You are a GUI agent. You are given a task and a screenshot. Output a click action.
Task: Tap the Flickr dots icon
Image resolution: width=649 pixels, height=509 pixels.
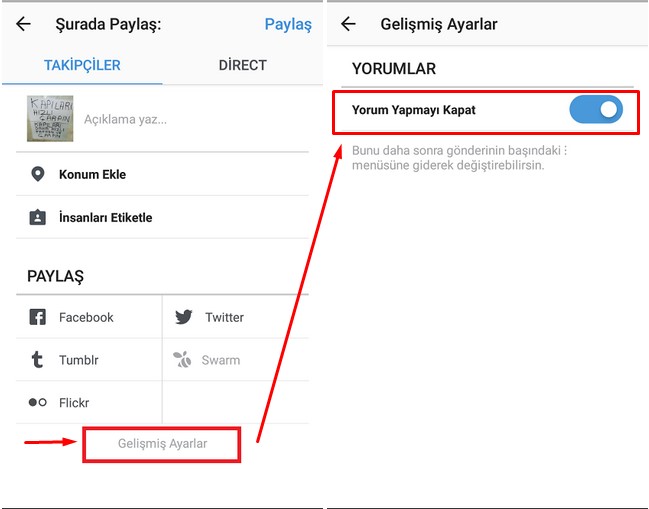(38, 403)
